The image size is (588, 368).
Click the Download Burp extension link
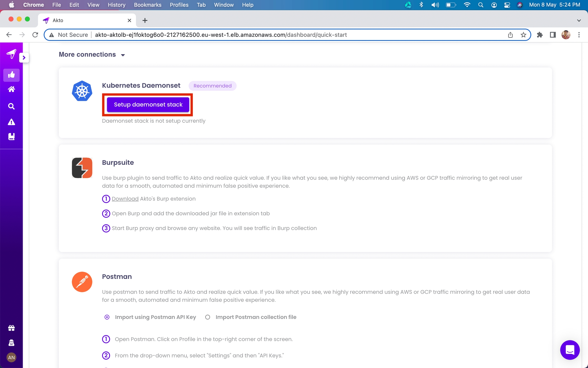click(125, 199)
